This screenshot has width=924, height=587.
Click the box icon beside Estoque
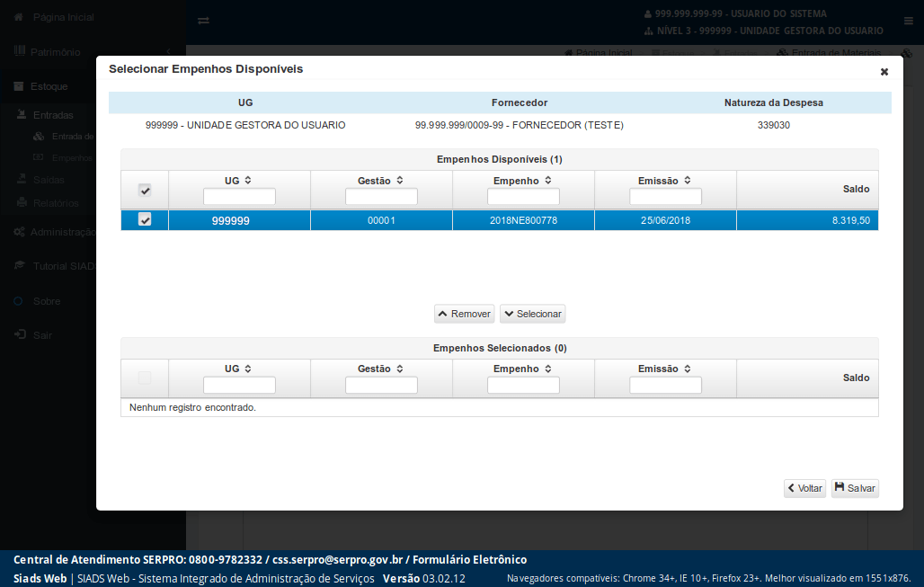(19, 86)
